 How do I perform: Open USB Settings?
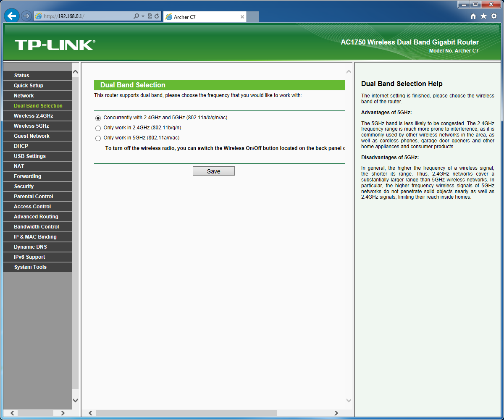[x=37, y=156]
